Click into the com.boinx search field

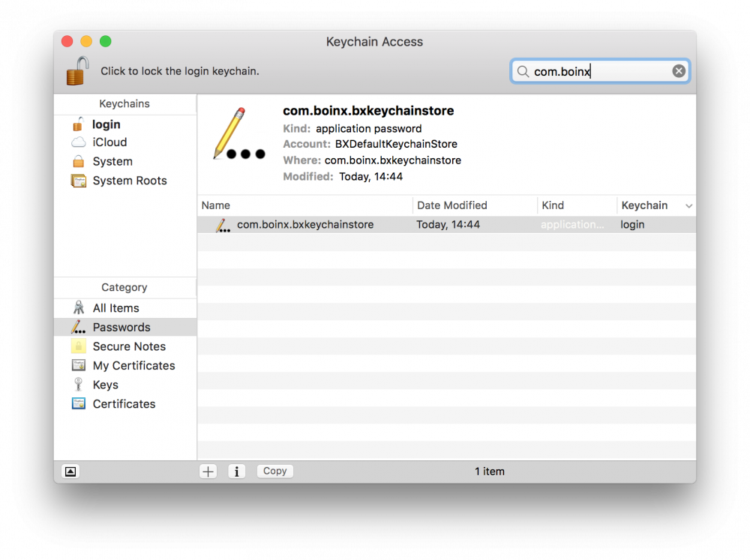click(600, 71)
